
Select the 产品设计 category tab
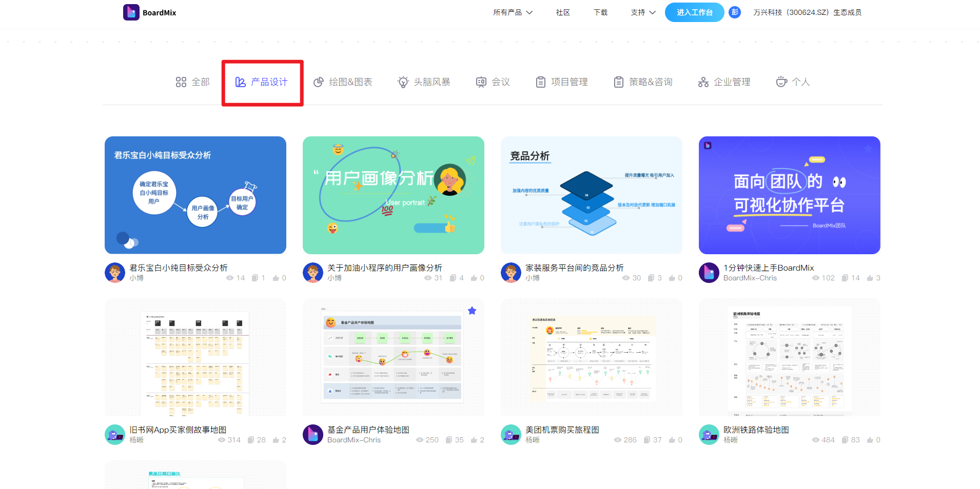coord(262,82)
